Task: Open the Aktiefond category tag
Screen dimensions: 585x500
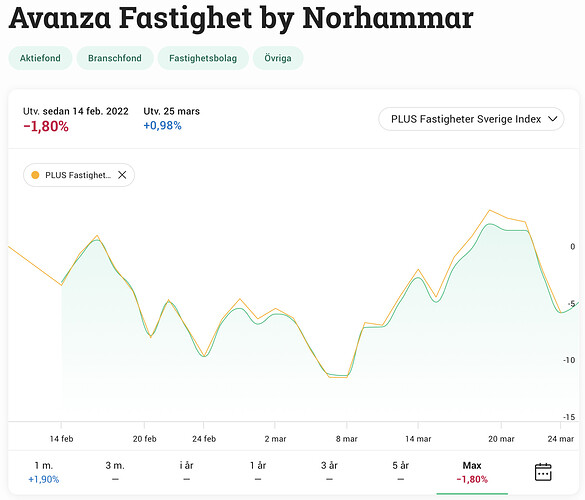Action: point(40,58)
